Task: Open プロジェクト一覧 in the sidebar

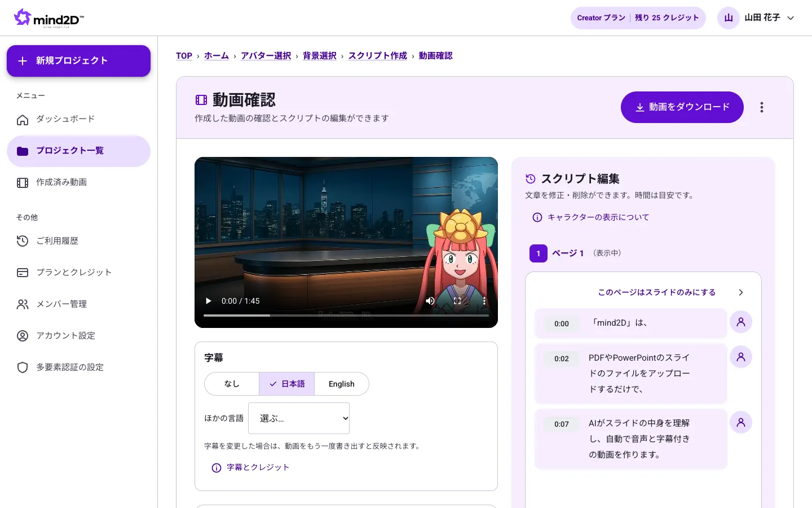Action: (x=78, y=151)
